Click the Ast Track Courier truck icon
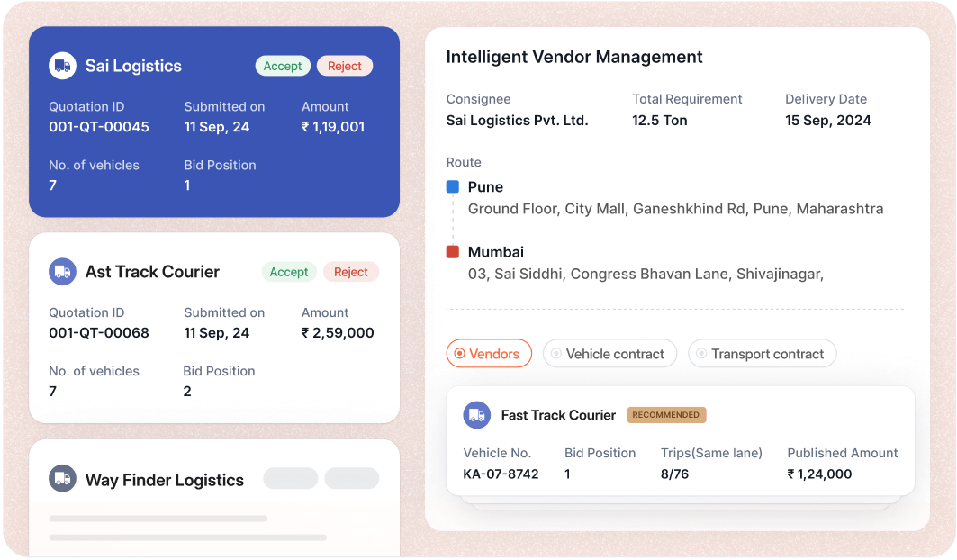Image resolution: width=957 pixels, height=560 pixels. click(x=62, y=272)
